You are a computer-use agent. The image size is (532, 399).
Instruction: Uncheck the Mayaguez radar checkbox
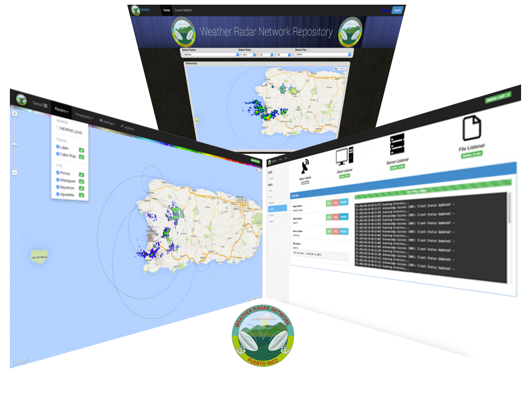pos(58,179)
